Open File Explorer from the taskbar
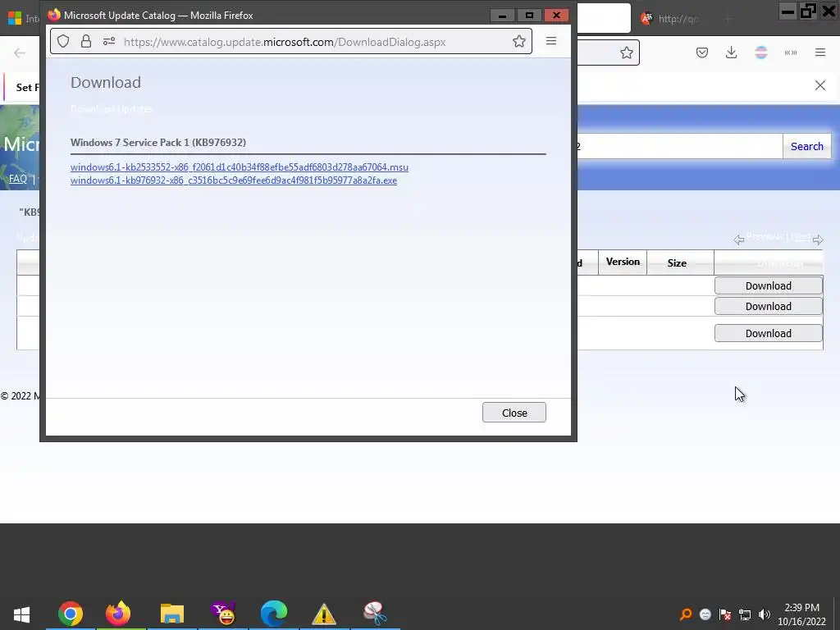Viewport: 840px width, 630px height. [172, 614]
